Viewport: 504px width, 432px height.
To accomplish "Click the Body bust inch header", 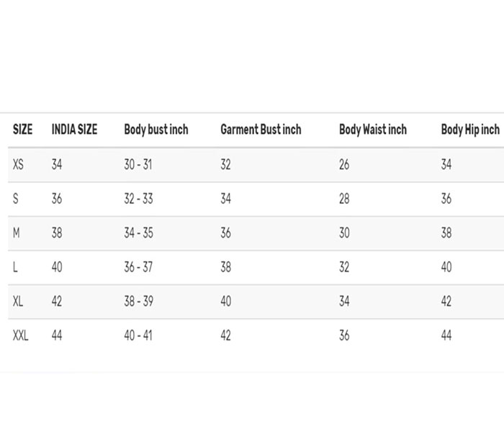I will pos(156,130).
